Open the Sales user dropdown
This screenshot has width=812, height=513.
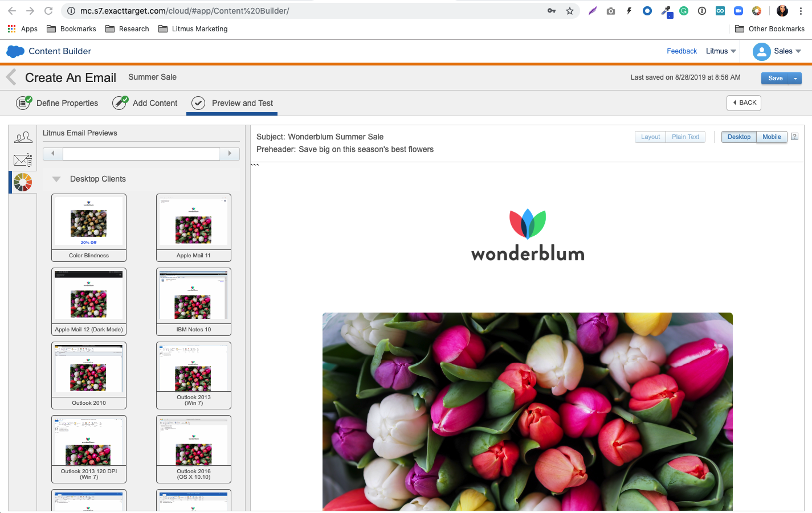click(x=787, y=51)
